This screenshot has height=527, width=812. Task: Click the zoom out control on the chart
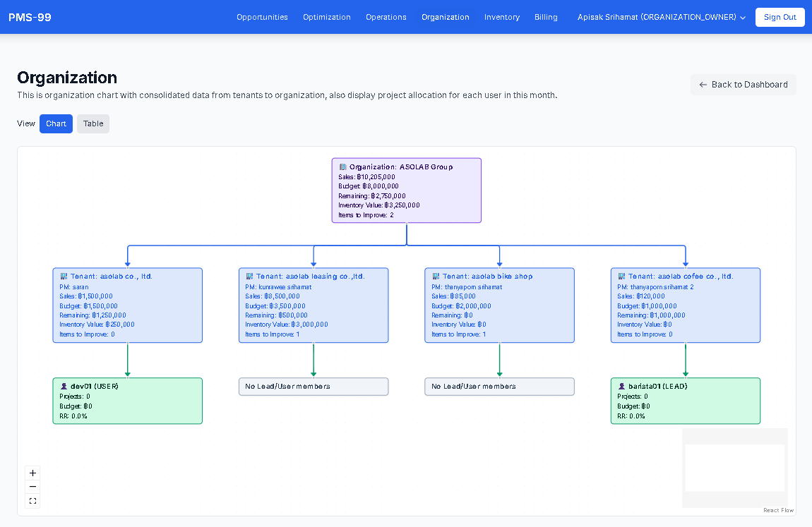coord(32,487)
